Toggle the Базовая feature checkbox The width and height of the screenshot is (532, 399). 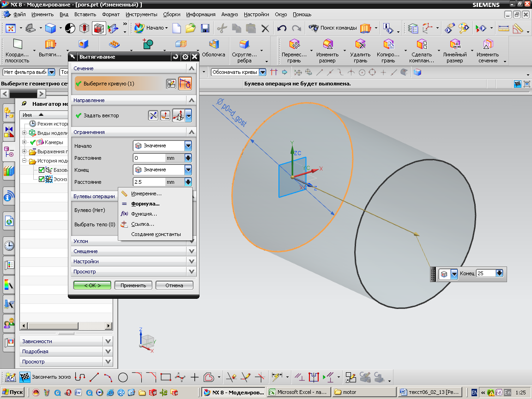pyautogui.click(x=42, y=170)
